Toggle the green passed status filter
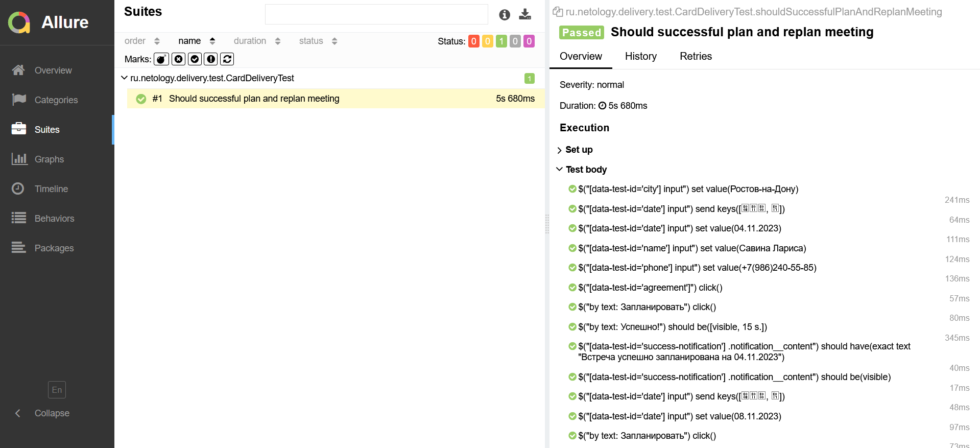The width and height of the screenshot is (980, 448). pos(501,41)
